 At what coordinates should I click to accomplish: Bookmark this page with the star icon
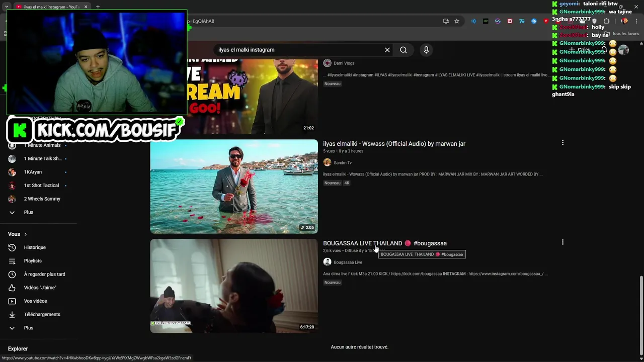457,21
